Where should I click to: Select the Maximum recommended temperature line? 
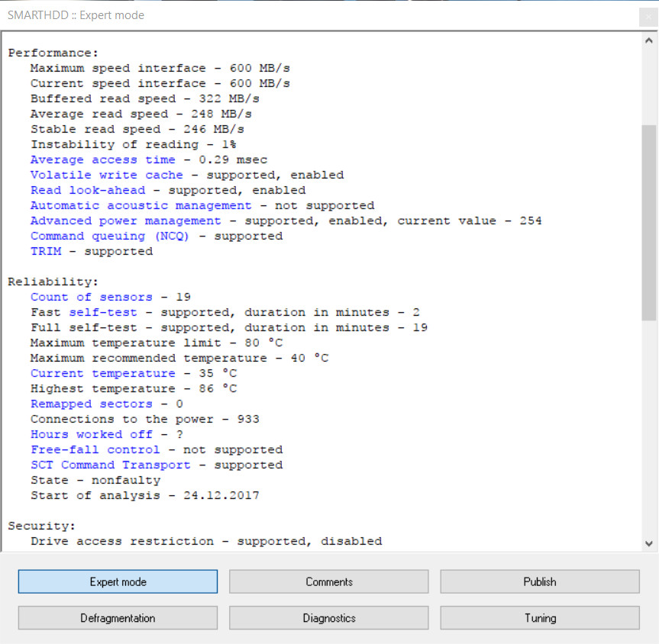[179, 359]
